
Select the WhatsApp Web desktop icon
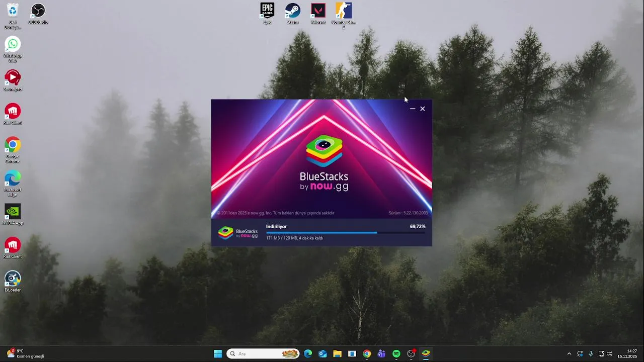coord(13,49)
